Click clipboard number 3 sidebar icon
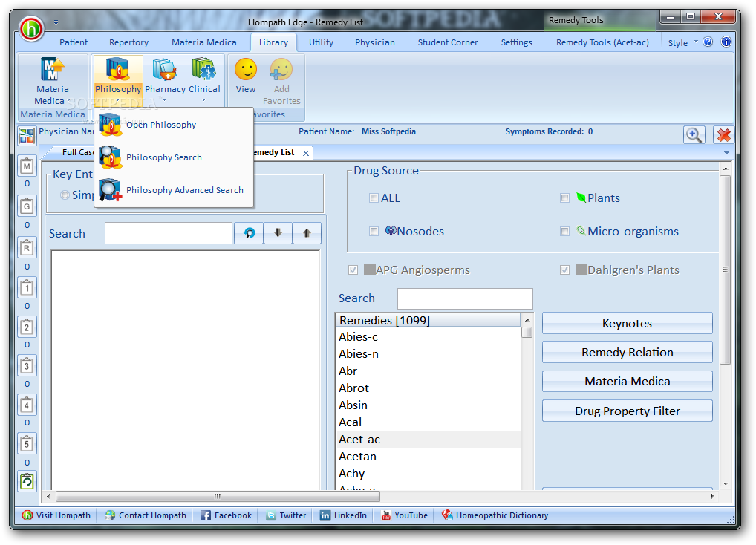Image resolution: width=756 pixels, height=545 pixels. point(27,366)
